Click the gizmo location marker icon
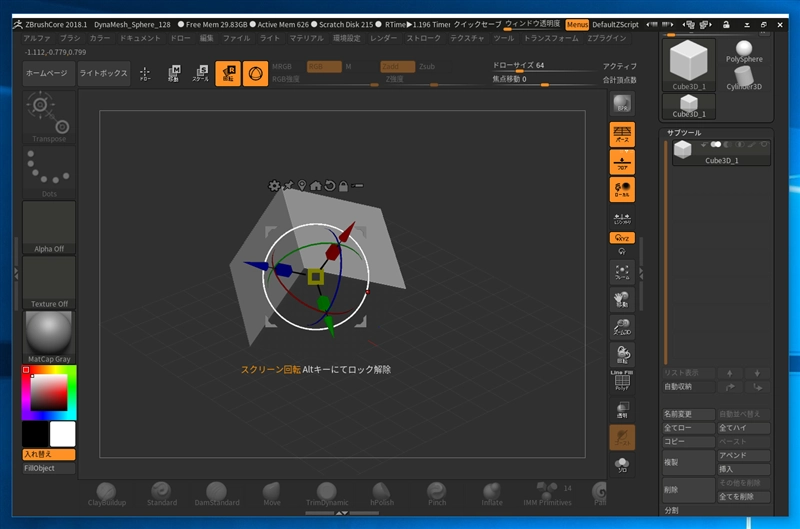Screen dimensions: 800x529 (302, 186)
